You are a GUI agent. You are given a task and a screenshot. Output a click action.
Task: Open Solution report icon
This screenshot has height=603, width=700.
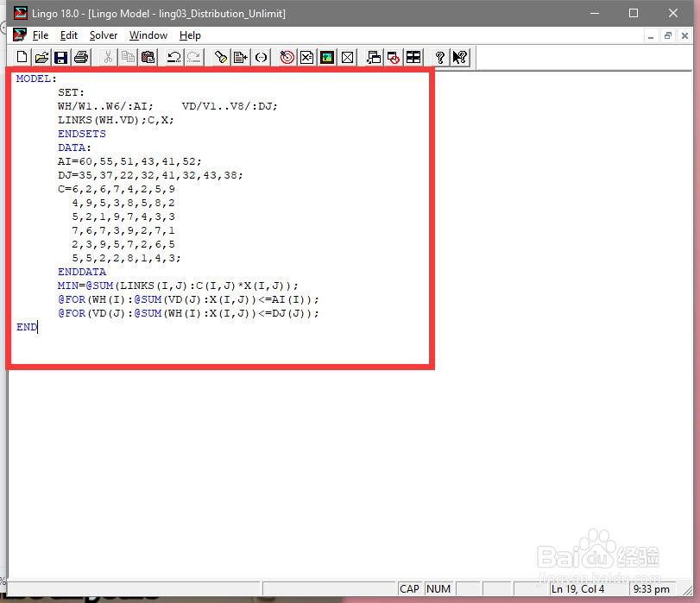point(307,57)
